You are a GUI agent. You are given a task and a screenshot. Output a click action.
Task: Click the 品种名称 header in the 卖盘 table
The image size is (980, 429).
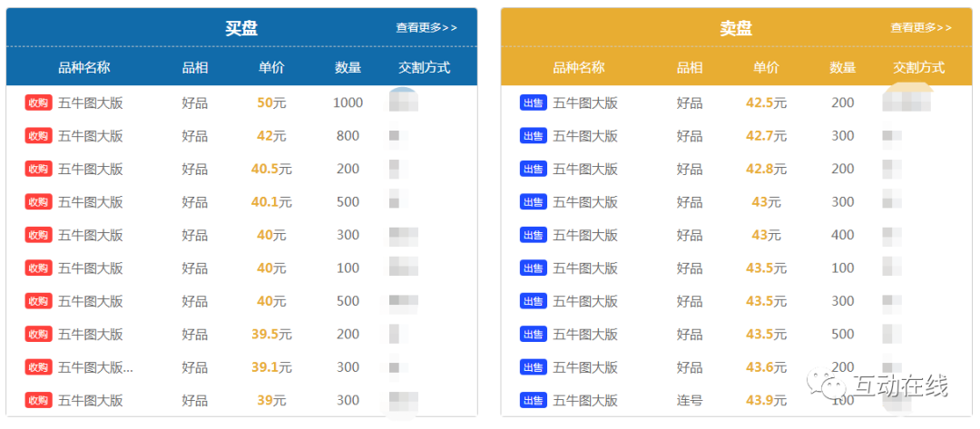579,67
